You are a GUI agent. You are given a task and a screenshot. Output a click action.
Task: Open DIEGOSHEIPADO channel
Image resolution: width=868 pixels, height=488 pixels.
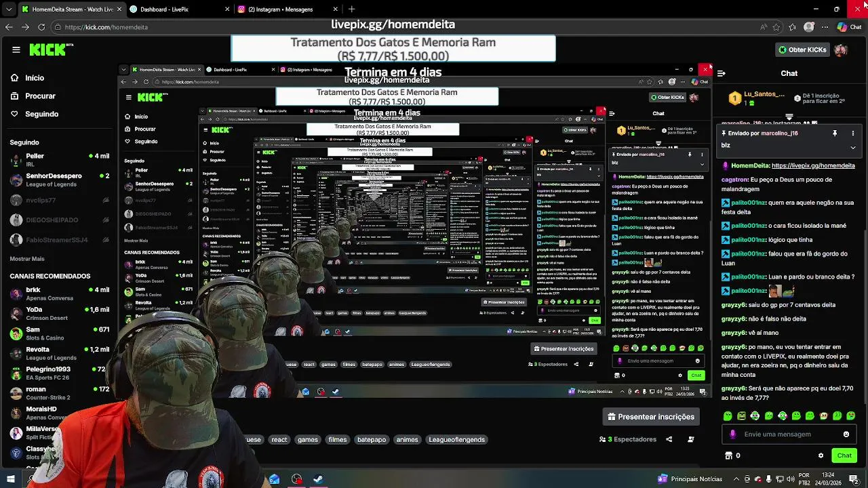tap(59, 220)
